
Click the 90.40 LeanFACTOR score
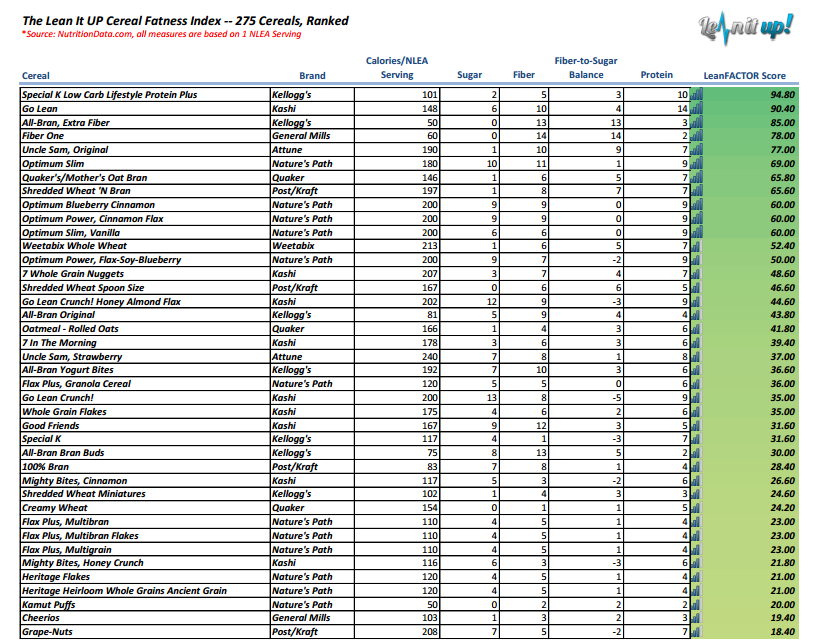coord(783,108)
